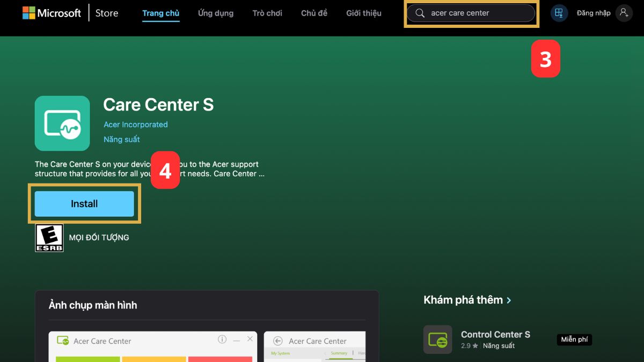Screen dimensions: 644x362
Task: Switch to the Trò chơi tab
Action: [267, 13]
